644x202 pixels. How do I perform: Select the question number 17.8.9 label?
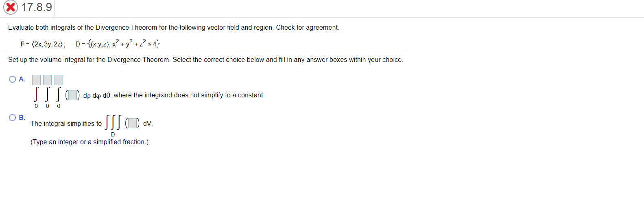37,7
